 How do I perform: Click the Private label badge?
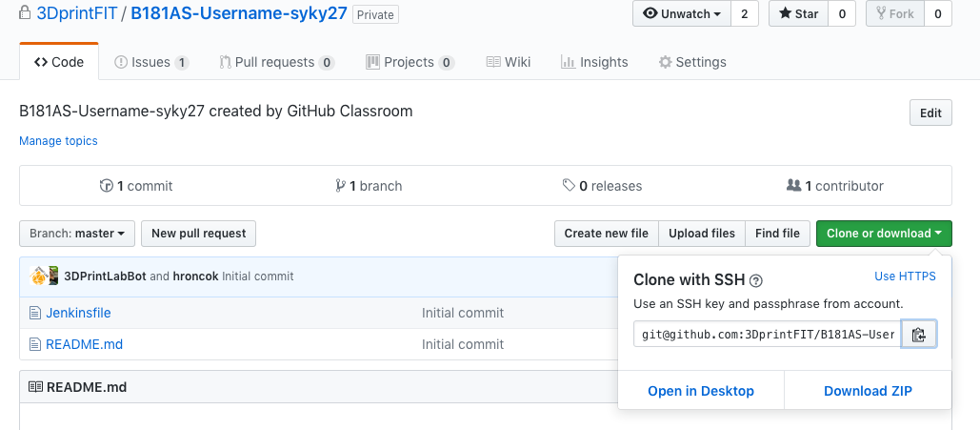tap(375, 14)
